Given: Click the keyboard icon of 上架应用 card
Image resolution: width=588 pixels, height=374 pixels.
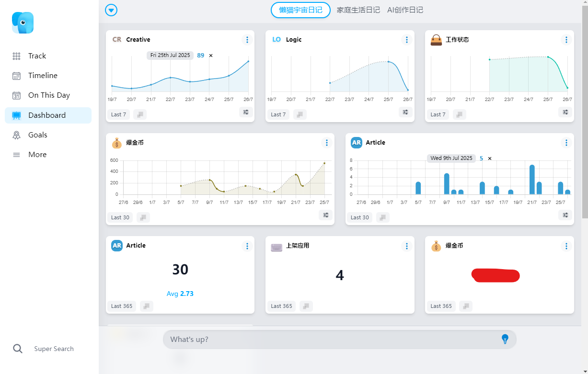Looking at the screenshot, I should coord(277,247).
